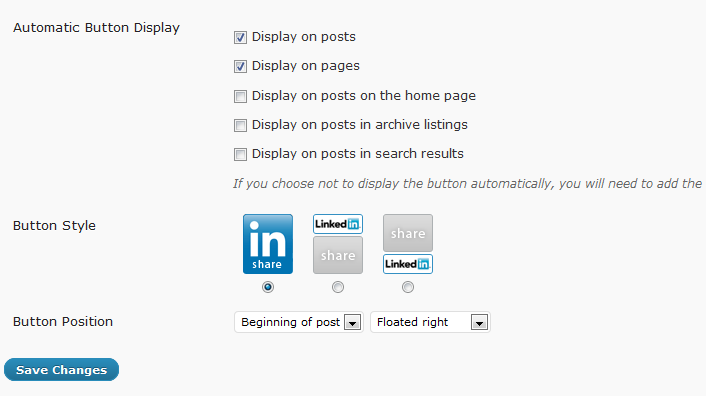Uncheck the Display on posts checkbox
This screenshot has width=706, height=396.
coord(240,37)
